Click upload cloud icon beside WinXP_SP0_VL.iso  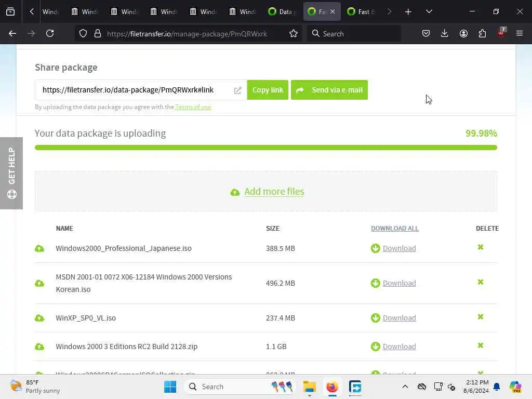[x=39, y=318]
